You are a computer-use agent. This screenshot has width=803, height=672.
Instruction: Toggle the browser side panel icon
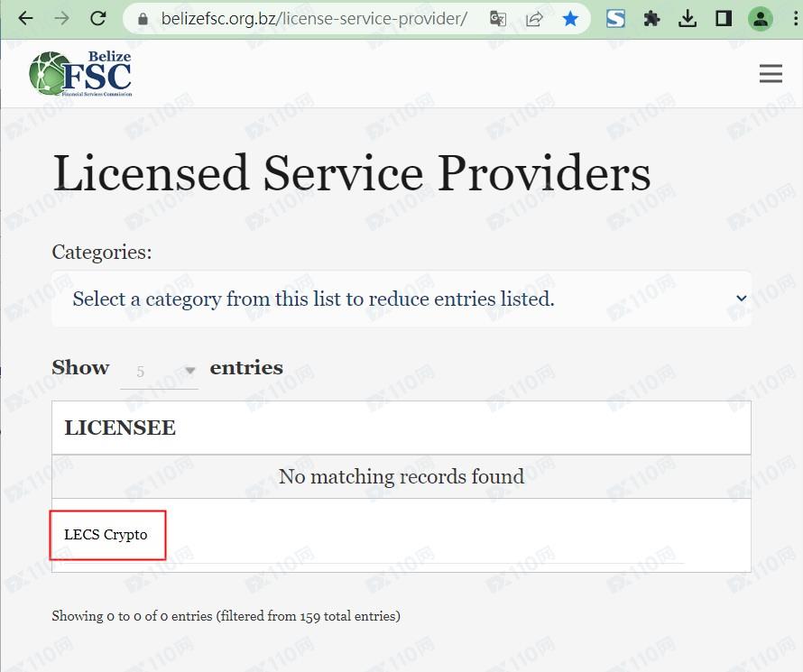724,19
